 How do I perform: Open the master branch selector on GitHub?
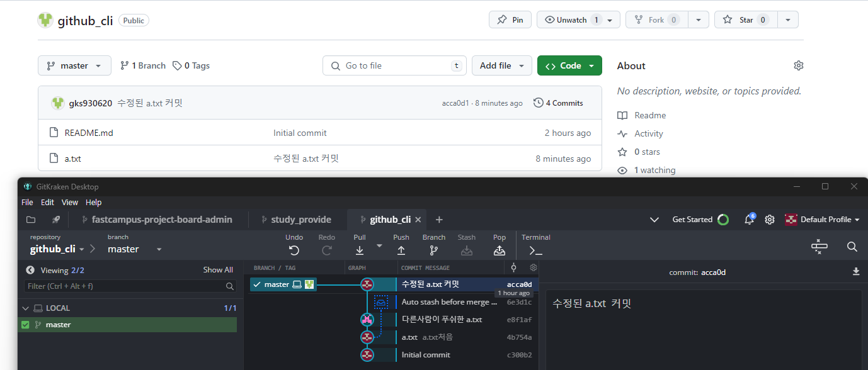(x=74, y=65)
